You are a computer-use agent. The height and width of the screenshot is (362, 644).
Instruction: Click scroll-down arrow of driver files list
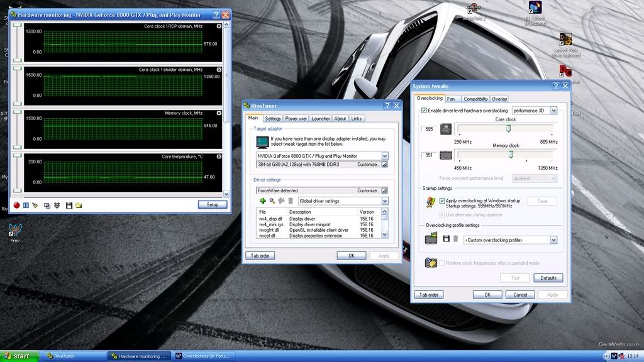pos(385,234)
